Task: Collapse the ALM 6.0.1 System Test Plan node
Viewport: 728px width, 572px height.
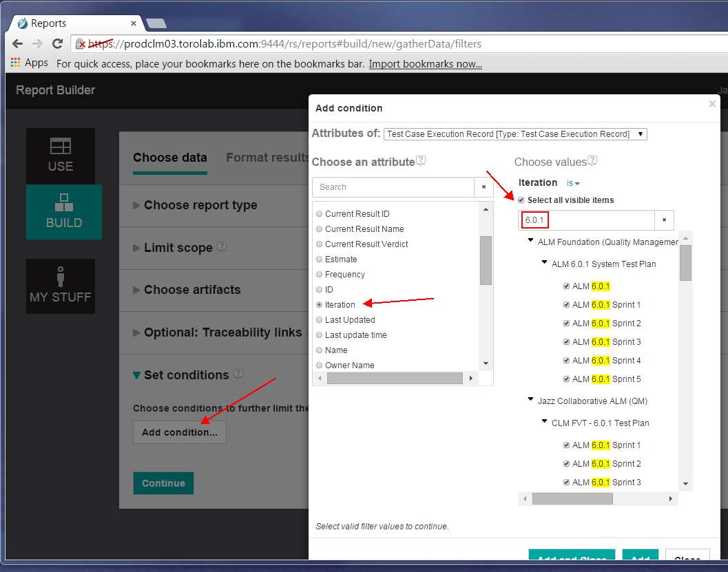Action: pos(544,262)
